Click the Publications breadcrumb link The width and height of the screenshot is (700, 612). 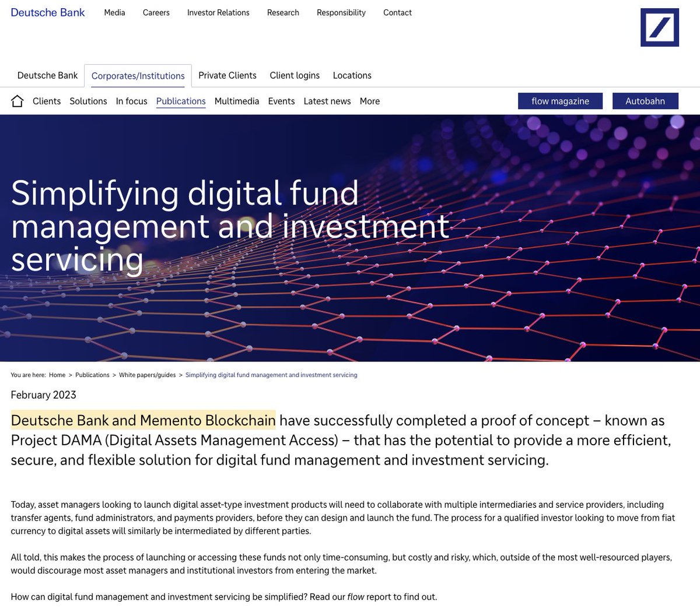pyautogui.click(x=92, y=375)
